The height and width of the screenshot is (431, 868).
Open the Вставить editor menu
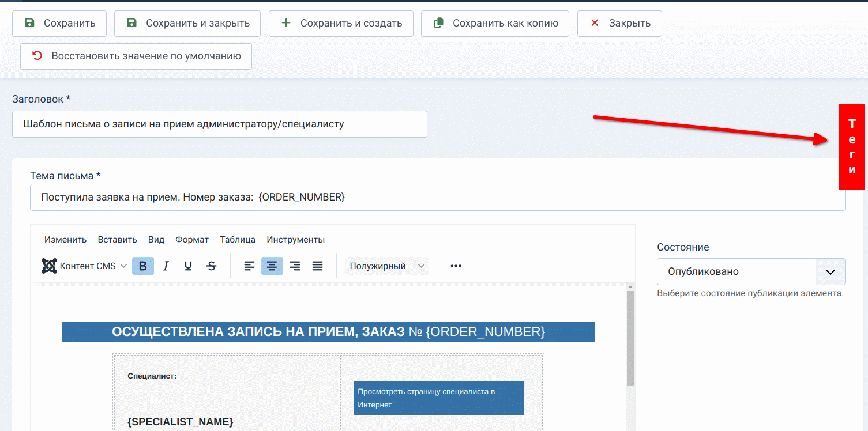117,240
